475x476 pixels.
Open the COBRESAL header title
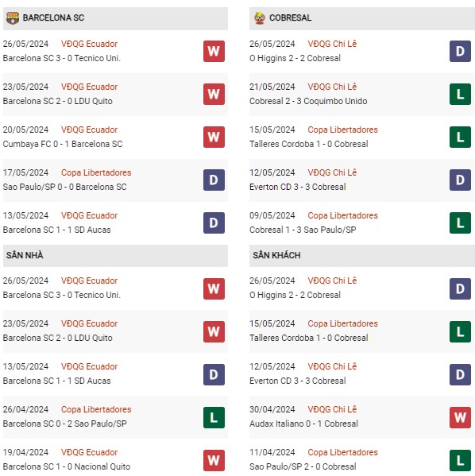pyautogui.click(x=291, y=18)
